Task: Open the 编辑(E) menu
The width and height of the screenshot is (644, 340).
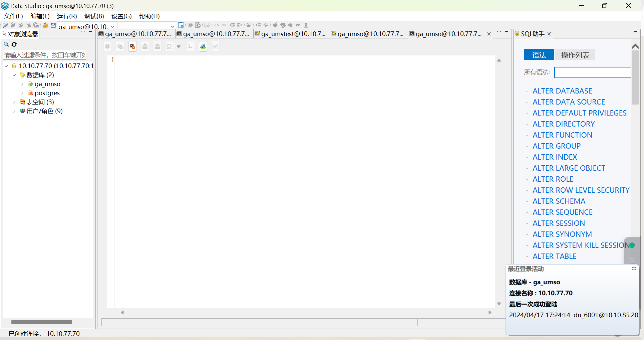Action: 40,16
